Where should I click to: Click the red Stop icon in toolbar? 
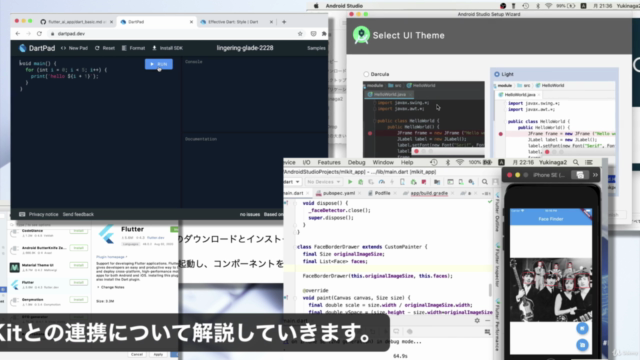click(424, 182)
